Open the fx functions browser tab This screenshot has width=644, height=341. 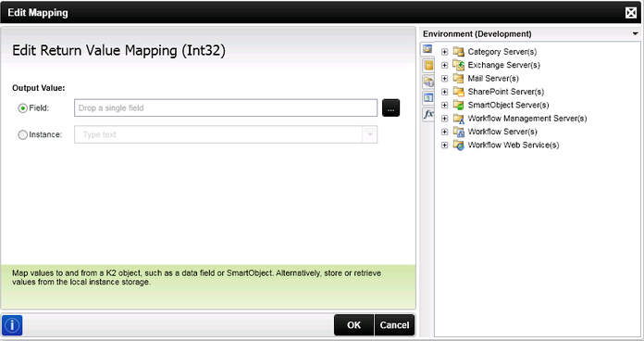428,114
